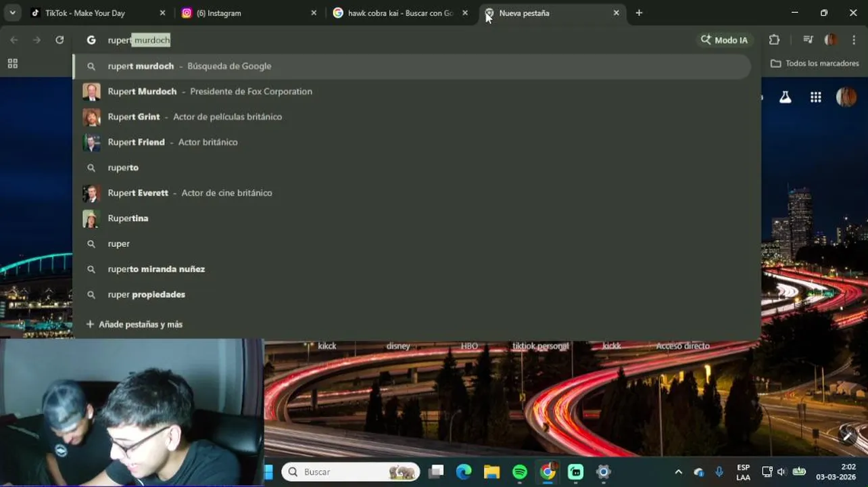Launch Microsoft Edge from taskbar

[x=464, y=471]
